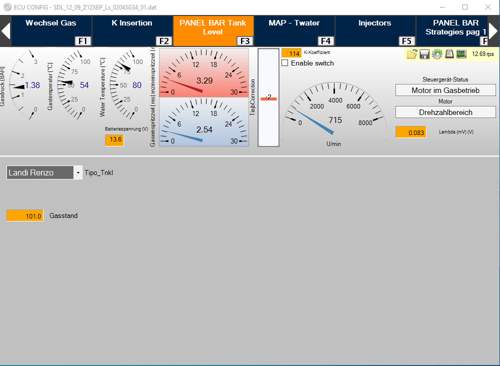The height and width of the screenshot is (366, 500).
Task: Open file via yellow folder icon
Action: pos(412,54)
